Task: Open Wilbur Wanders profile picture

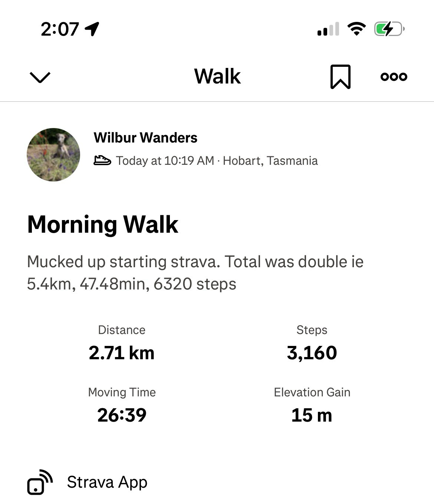Action: [53, 155]
